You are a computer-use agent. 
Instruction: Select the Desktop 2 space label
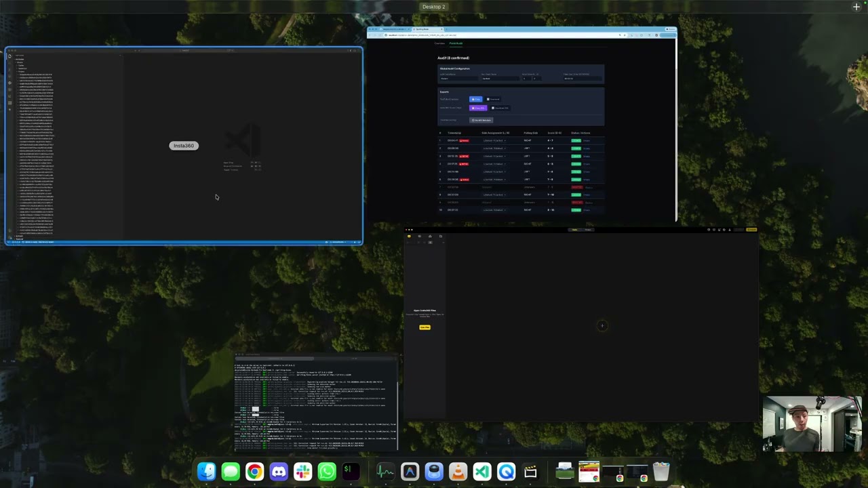click(x=434, y=7)
